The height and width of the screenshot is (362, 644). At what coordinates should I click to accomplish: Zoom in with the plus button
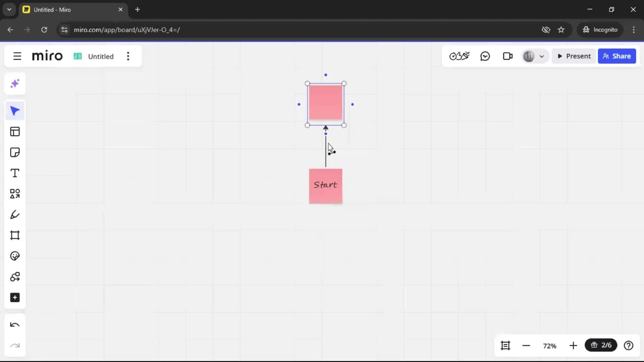tap(573, 346)
